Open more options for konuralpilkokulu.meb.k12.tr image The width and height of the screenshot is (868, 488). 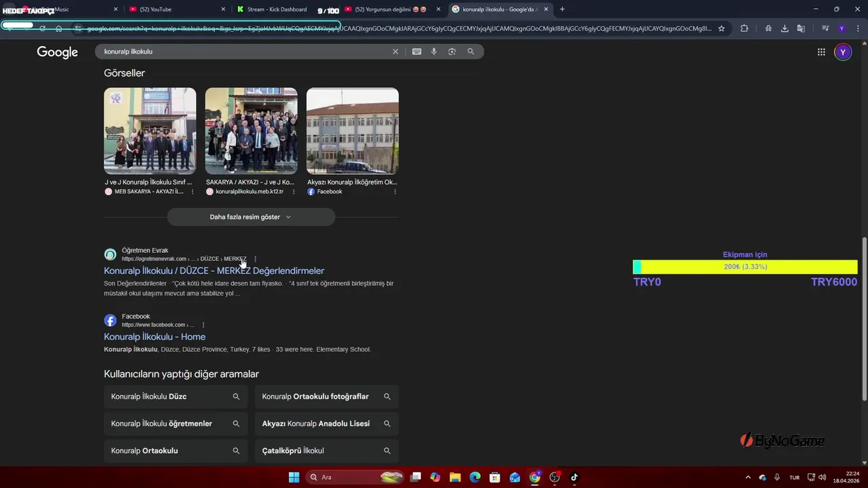point(294,192)
